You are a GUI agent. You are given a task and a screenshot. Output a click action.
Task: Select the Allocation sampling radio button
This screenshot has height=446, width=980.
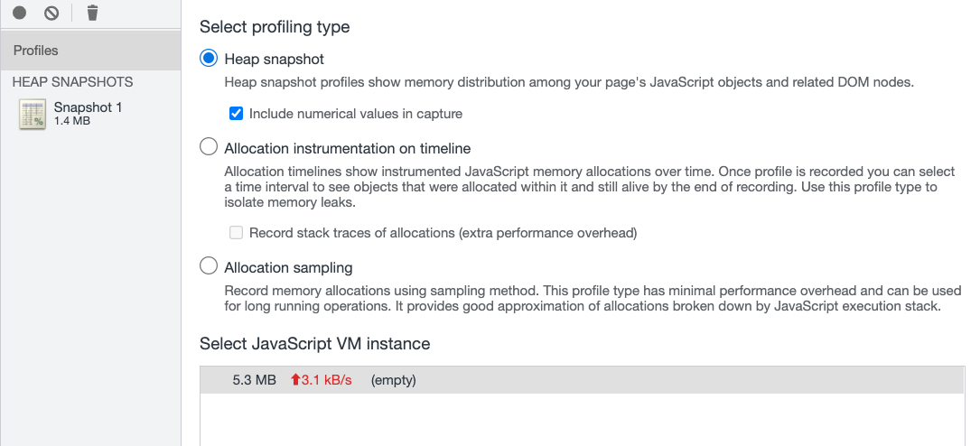click(209, 266)
